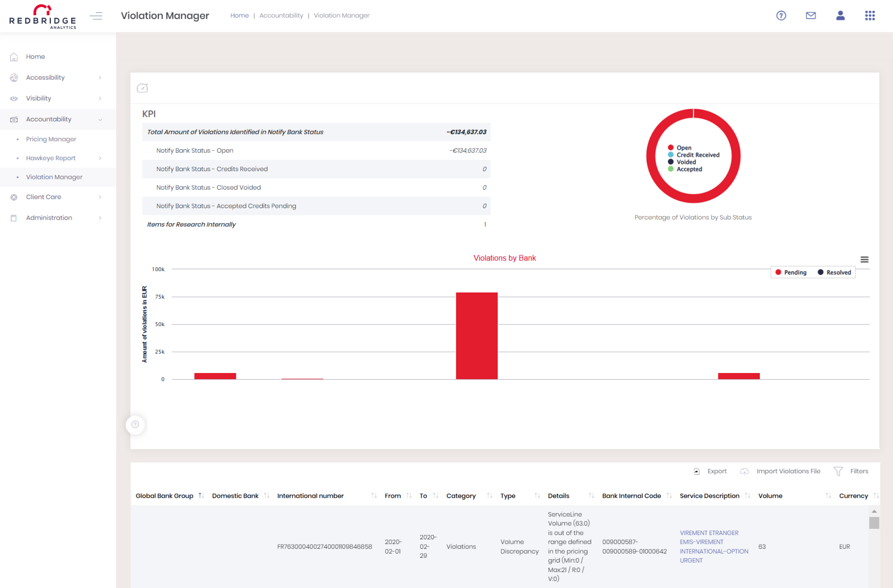Click the Filters funnel icon

pos(838,471)
